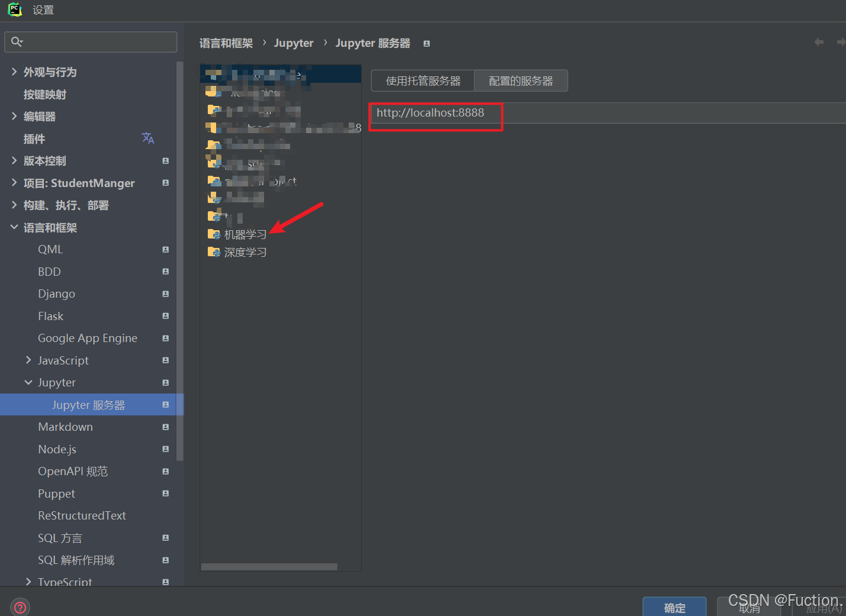
Task: Expand 构建、执行、部署 section
Action: (14, 205)
